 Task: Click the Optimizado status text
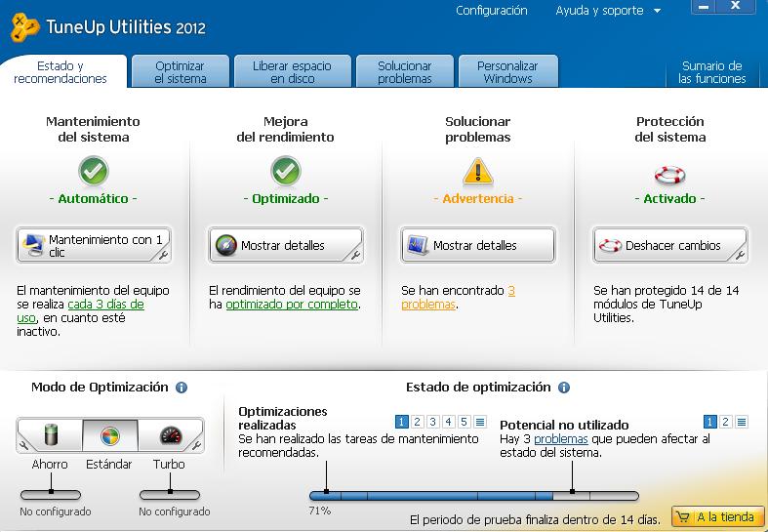pos(286,198)
